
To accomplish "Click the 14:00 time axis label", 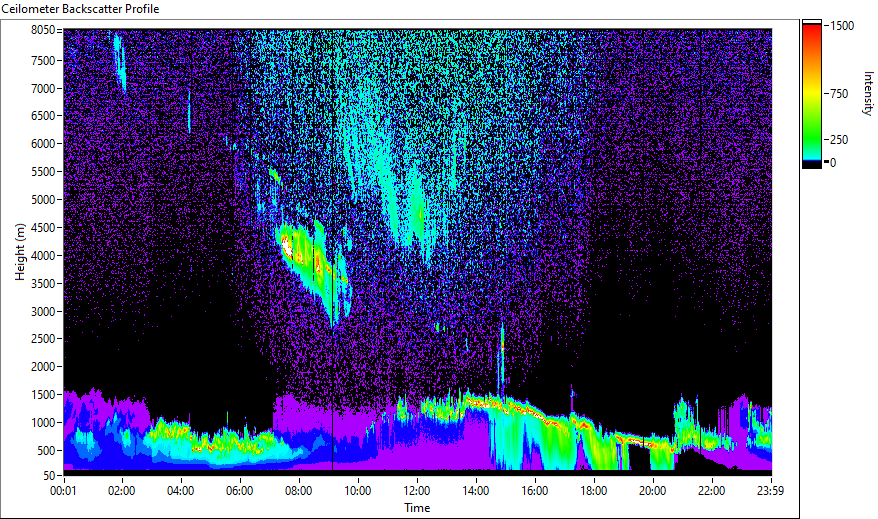I will tap(475, 491).
